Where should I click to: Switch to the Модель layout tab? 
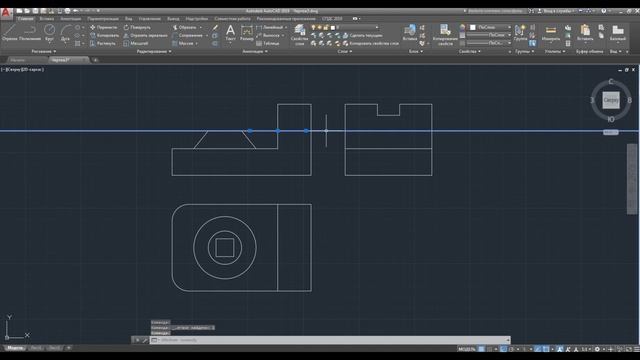click(x=15, y=348)
